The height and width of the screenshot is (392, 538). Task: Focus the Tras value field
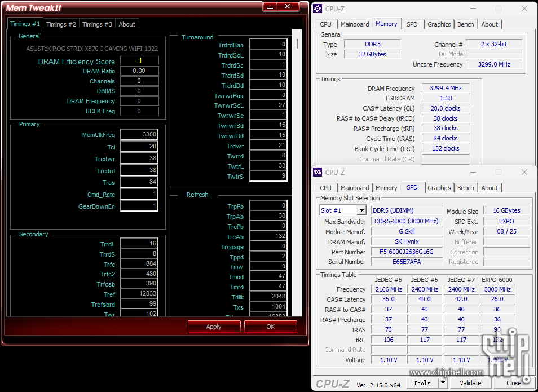pyautogui.click(x=139, y=182)
